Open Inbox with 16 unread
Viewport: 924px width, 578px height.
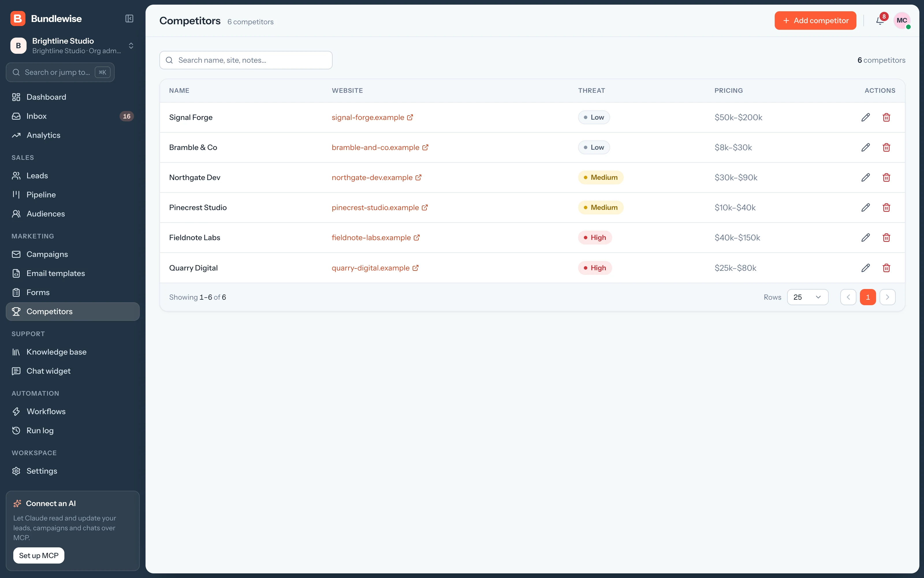72,116
